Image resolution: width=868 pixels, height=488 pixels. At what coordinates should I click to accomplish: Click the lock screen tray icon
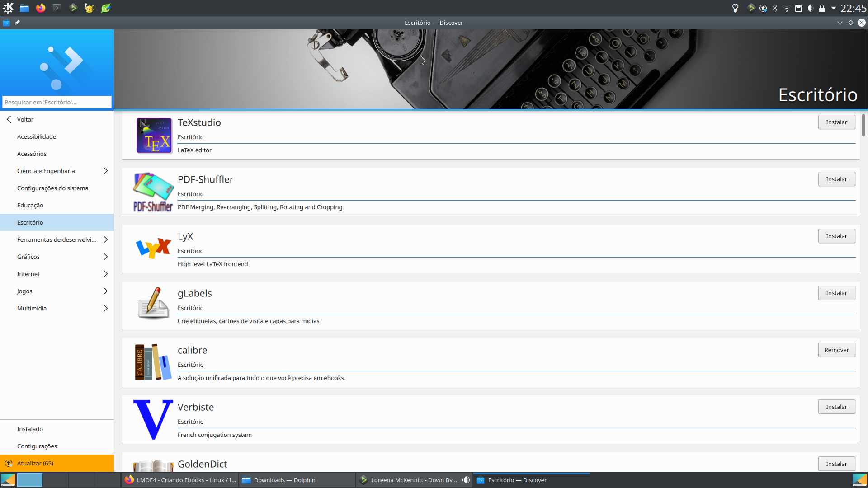click(x=822, y=8)
